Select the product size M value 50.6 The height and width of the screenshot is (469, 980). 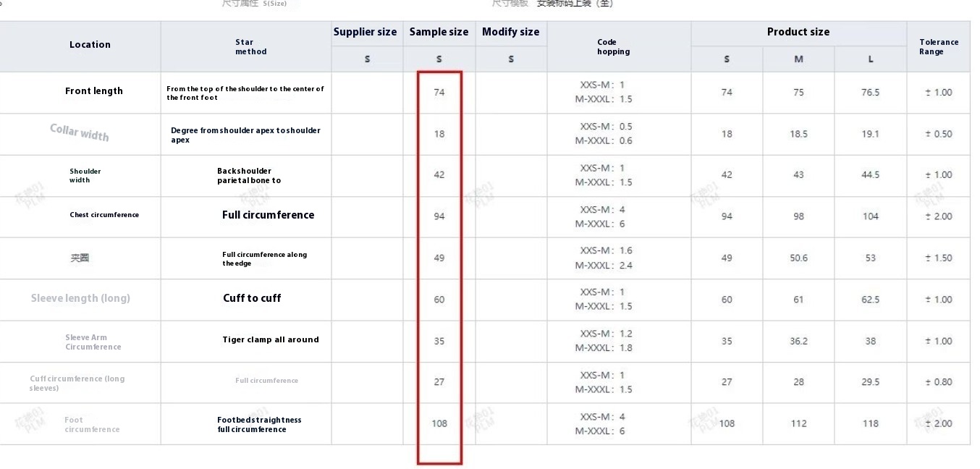(x=798, y=258)
